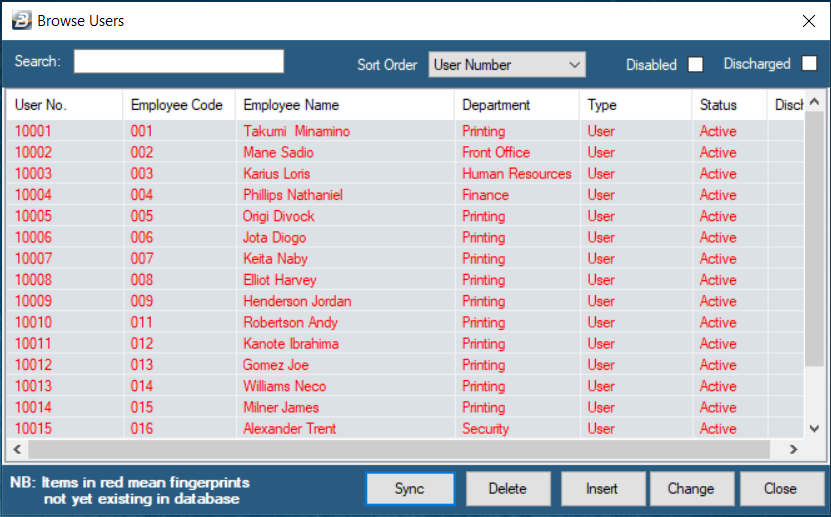Click user number 10010

pyautogui.click(x=33, y=322)
